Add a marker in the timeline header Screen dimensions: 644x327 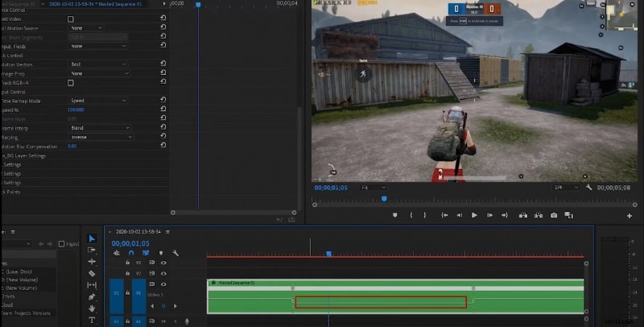(x=161, y=253)
